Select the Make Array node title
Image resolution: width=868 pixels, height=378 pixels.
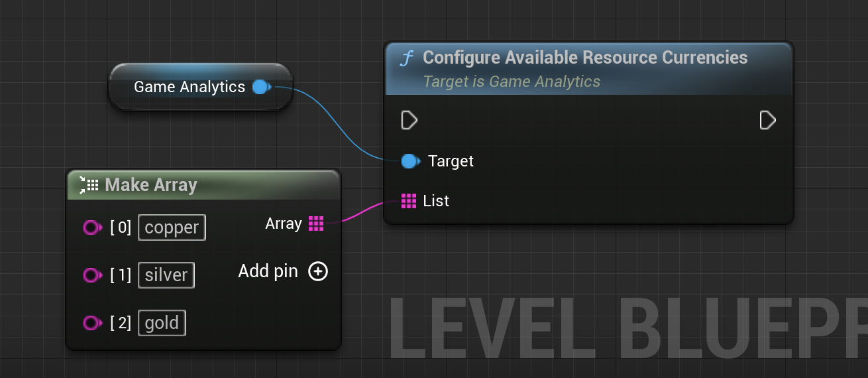[151, 184]
